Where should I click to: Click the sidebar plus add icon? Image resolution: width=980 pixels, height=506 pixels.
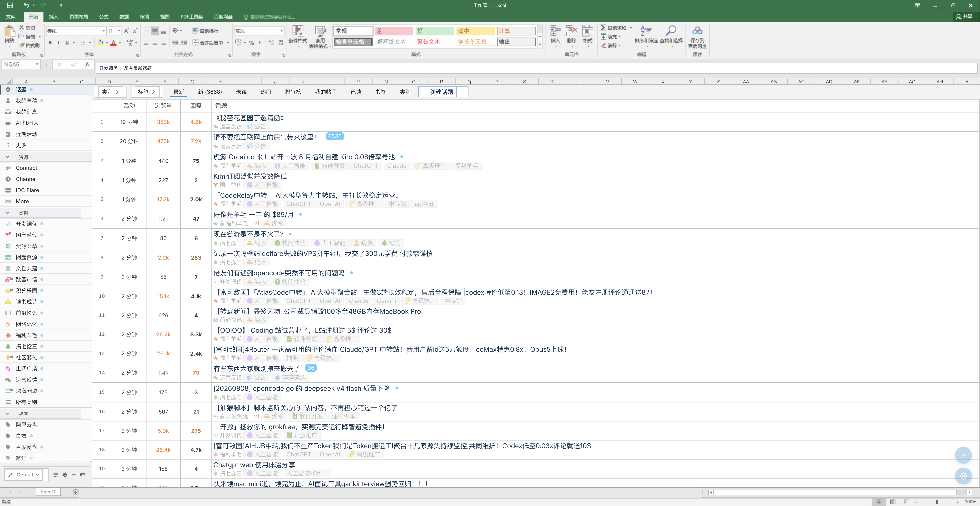74,474
